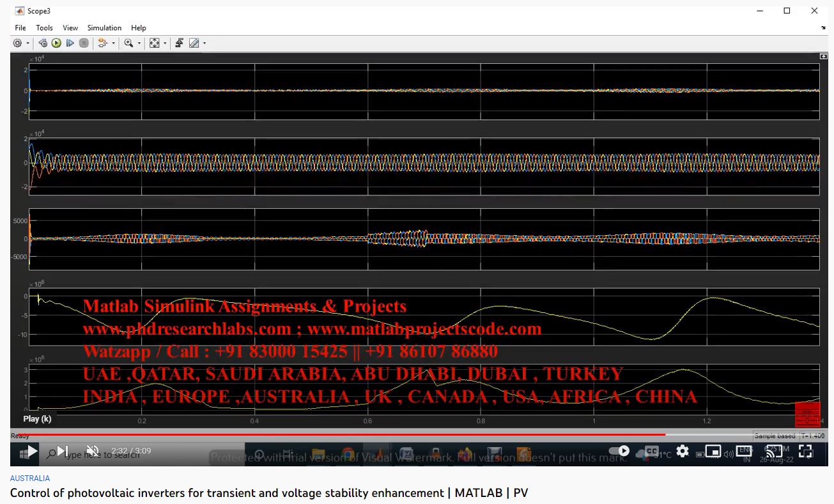Click the Scale Axes Limits icon

154,43
